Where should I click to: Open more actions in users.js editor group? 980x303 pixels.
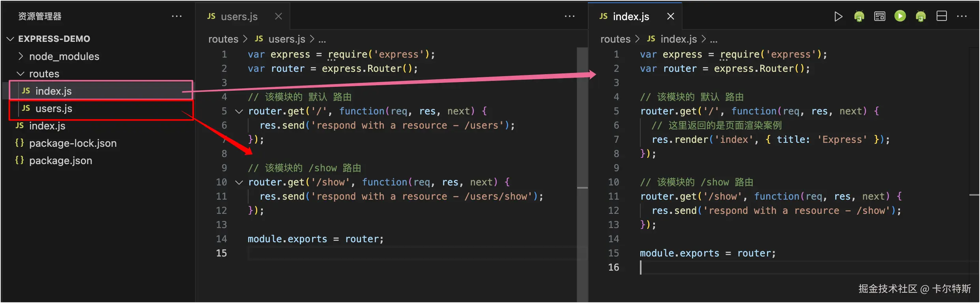(569, 17)
